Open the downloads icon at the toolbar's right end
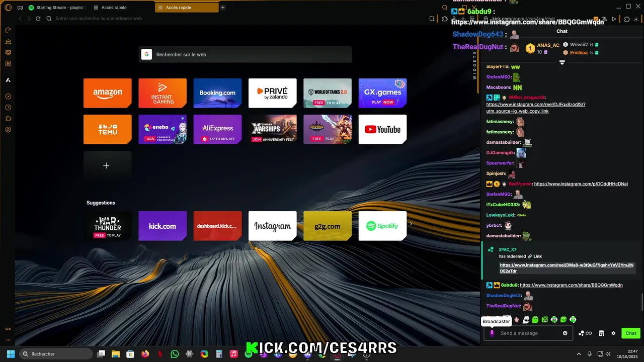This screenshot has width=644, height=362. (635, 19)
